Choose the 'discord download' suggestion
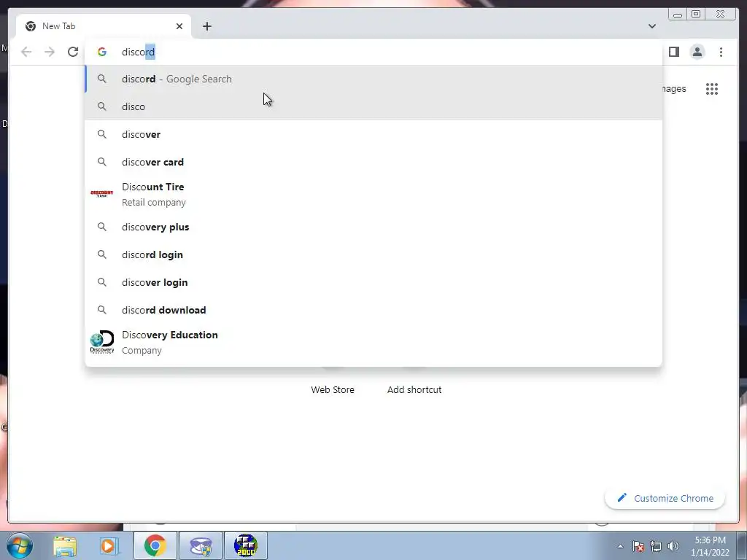 (373, 310)
